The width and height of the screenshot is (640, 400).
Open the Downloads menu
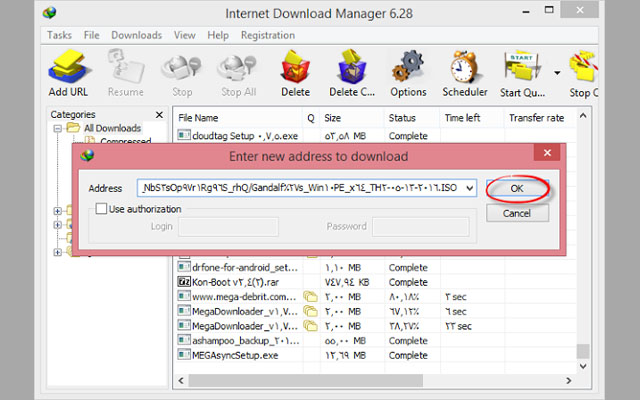click(x=136, y=35)
